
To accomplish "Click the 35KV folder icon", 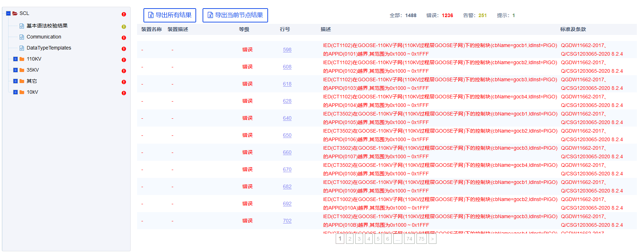I will pos(22,70).
